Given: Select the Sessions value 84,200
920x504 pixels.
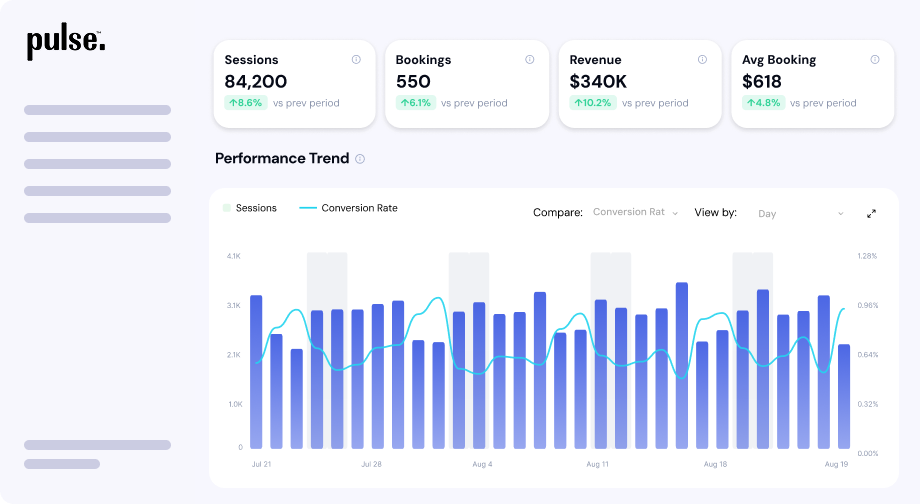Looking at the screenshot, I should [x=256, y=82].
